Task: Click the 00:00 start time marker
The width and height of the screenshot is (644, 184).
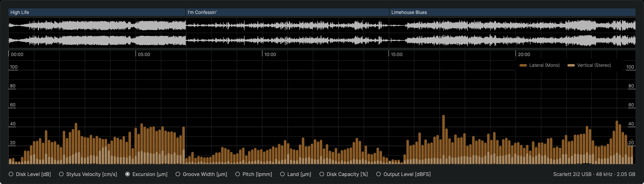Action: pyautogui.click(x=17, y=54)
